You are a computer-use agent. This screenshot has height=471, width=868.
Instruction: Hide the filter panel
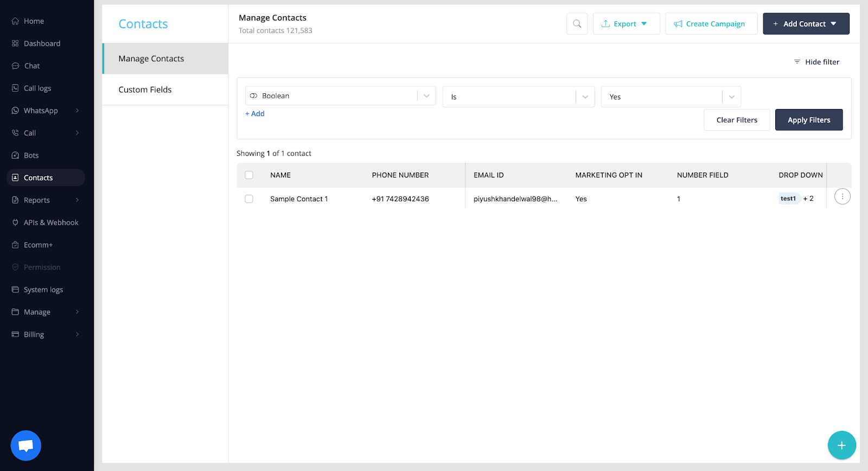(x=816, y=62)
